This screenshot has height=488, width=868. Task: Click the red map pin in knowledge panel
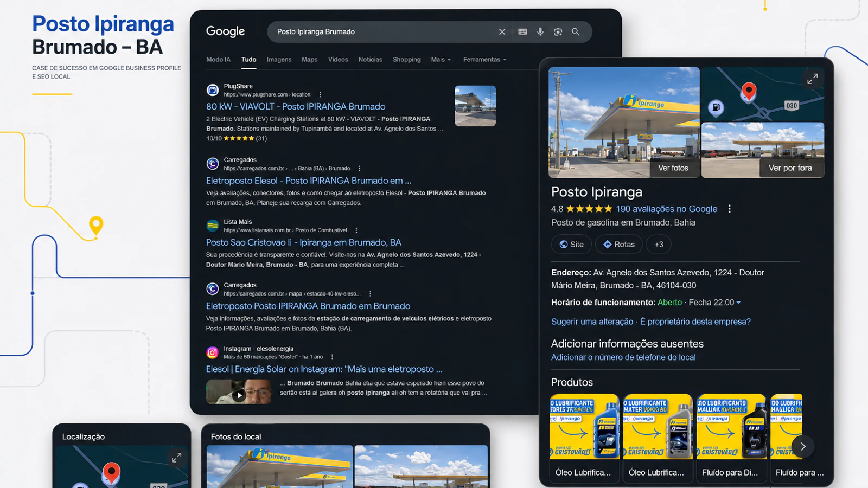749,91
